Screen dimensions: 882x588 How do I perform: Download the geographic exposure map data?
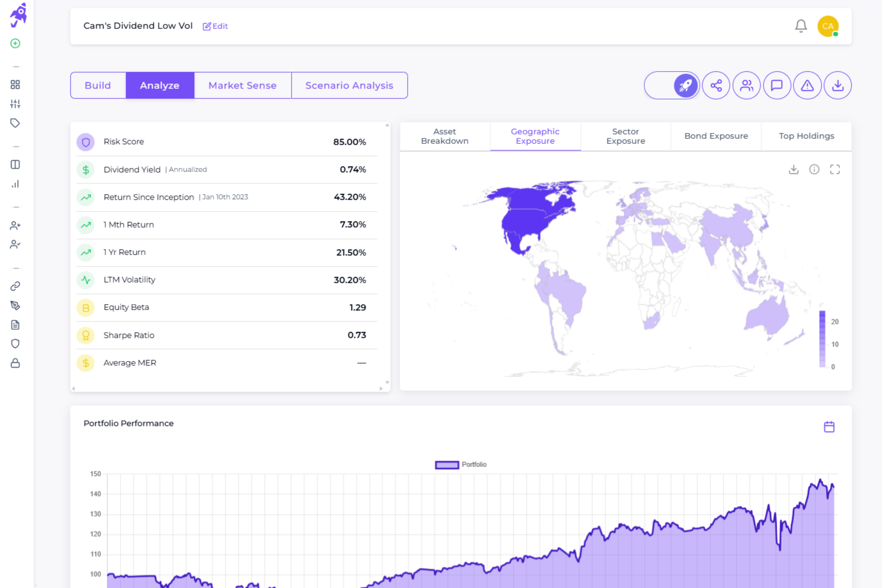click(793, 169)
